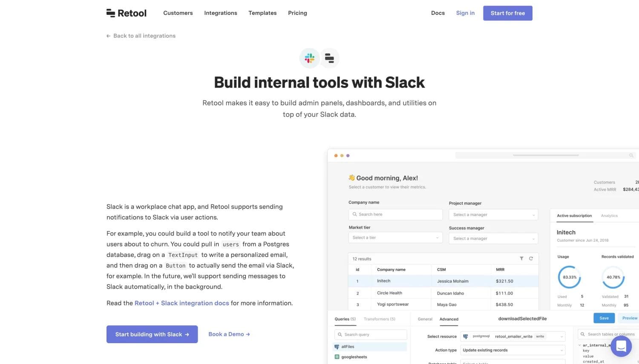This screenshot has width=639, height=364.
Task: Click the Retool logo in the navbar
Action: click(x=126, y=13)
